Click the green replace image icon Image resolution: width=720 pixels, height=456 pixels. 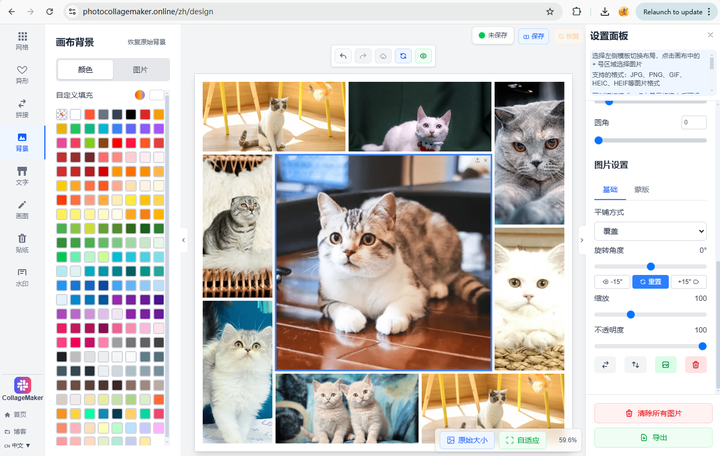[664, 365]
